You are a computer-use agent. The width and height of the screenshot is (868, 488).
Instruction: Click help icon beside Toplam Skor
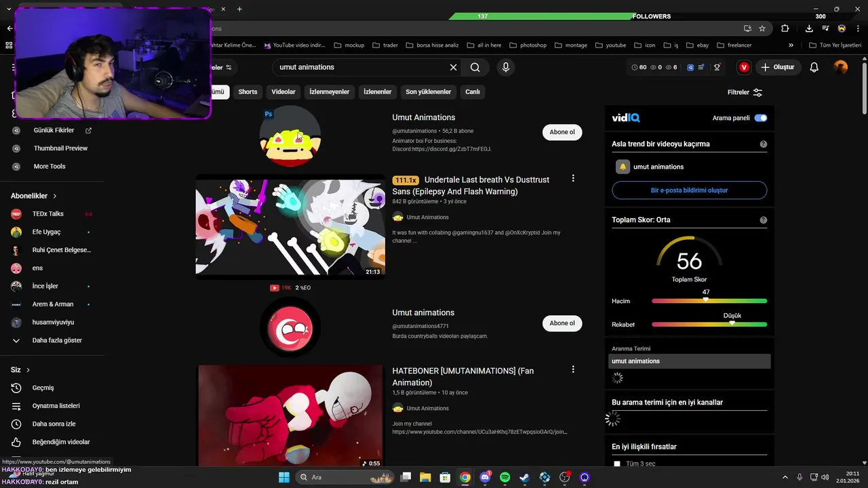(x=764, y=220)
